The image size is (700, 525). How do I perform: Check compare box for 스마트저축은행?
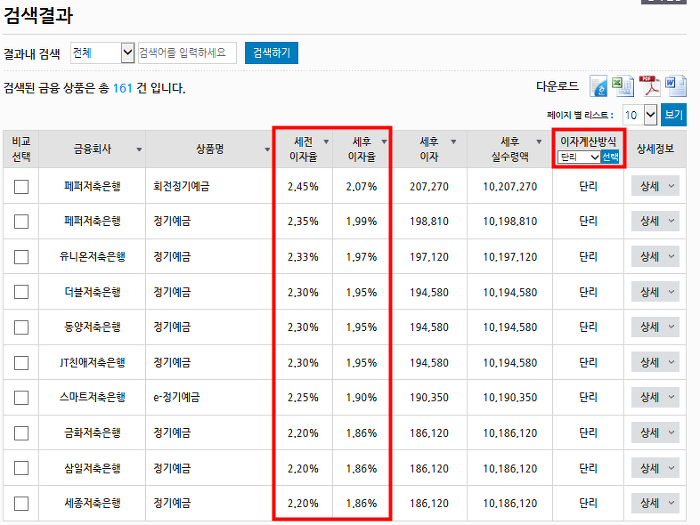[x=21, y=397]
